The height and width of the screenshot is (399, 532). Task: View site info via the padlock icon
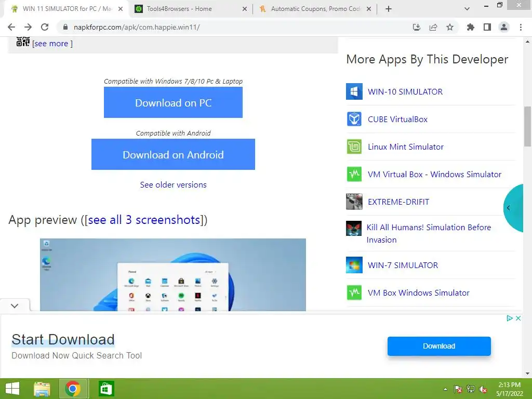[65, 27]
